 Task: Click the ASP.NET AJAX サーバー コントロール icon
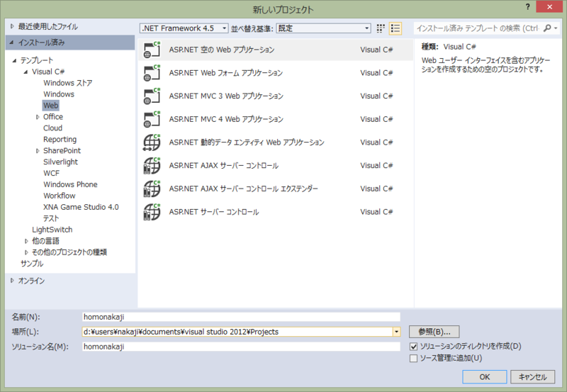[x=152, y=166]
